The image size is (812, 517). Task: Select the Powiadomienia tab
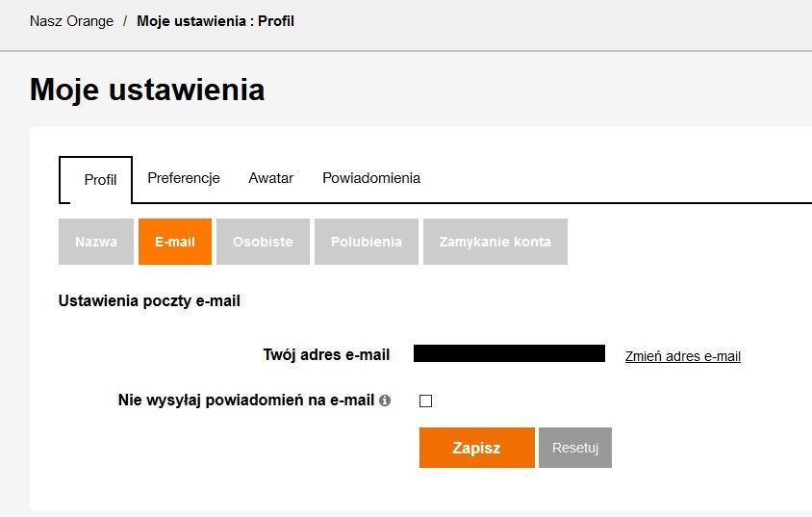tap(370, 178)
